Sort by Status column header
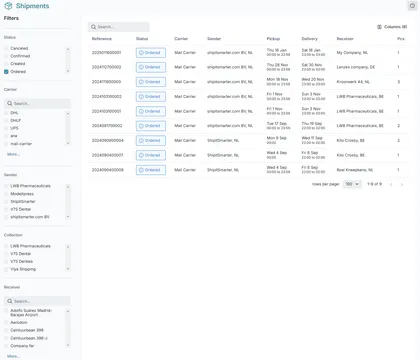Screen dimensions: 420x360 click(x=142, y=39)
